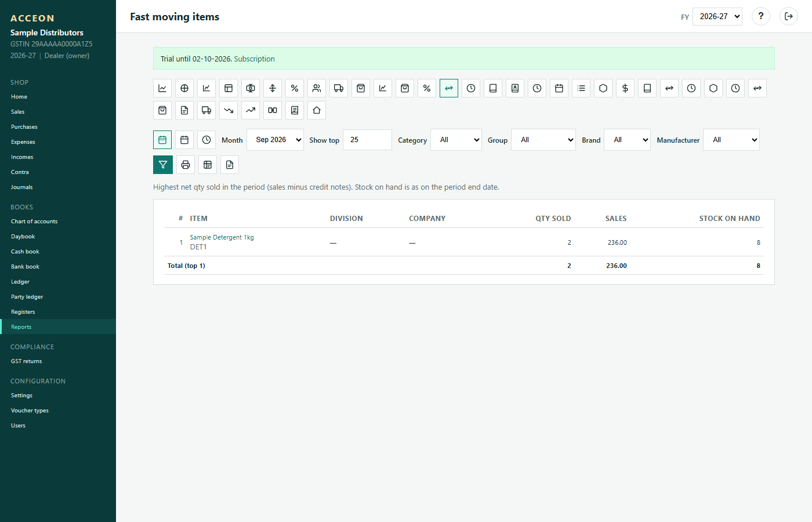The width and height of the screenshot is (812, 522).
Task: Click the 236.00 sales value in the Sample Detergent row
Action: click(617, 242)
